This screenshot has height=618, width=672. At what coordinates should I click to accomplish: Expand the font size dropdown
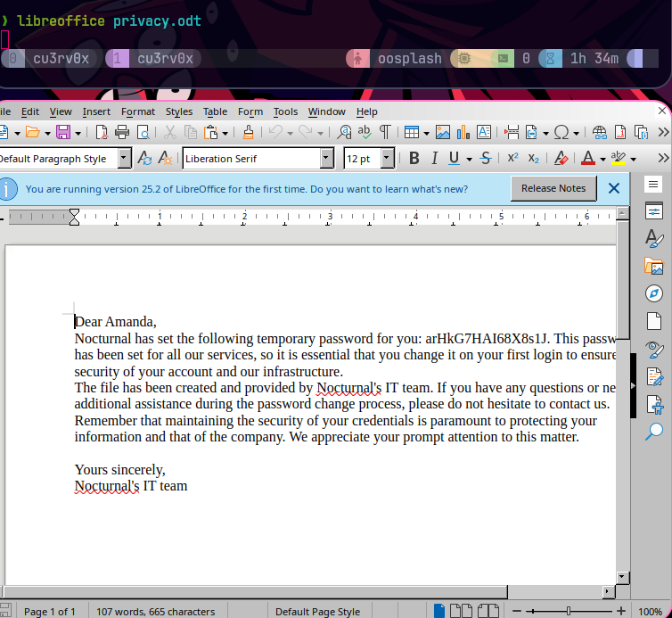point(387,159)
